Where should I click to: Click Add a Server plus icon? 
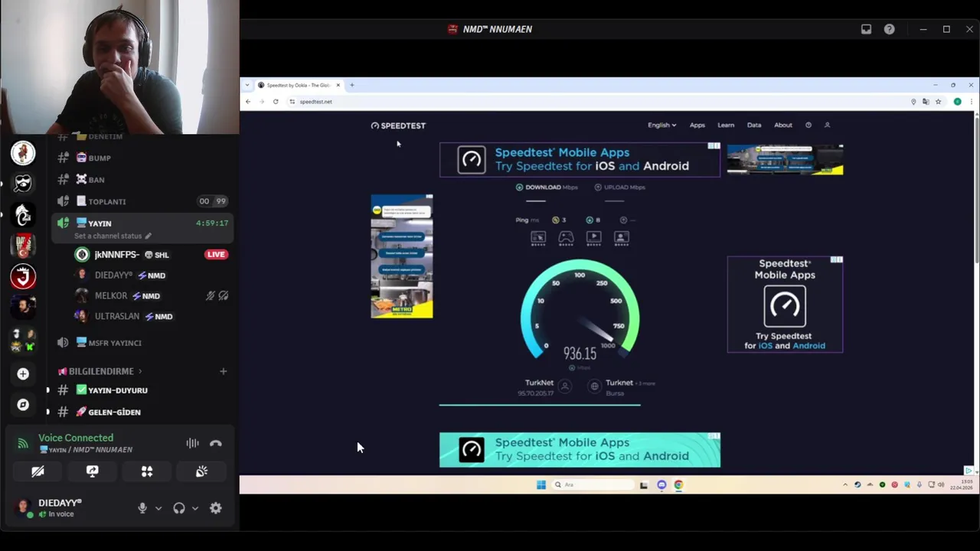[x=23, y=373]
